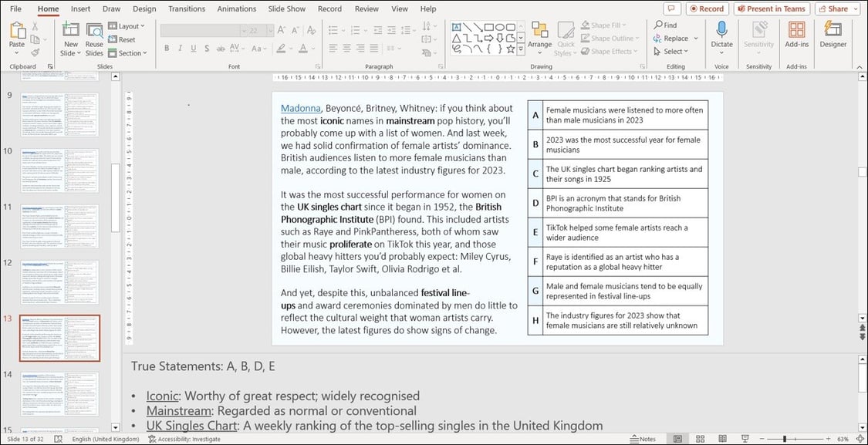
Task: Click the Present in Teams button
Action: [772, 8]
